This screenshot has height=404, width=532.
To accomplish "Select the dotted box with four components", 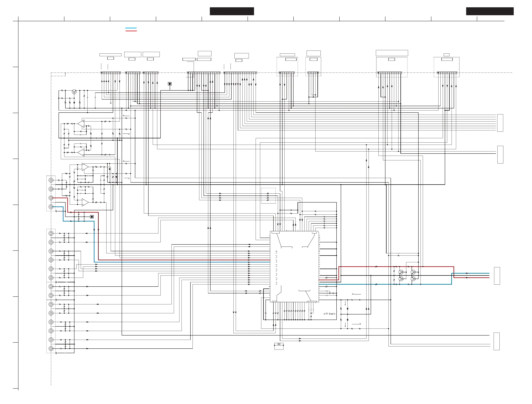I will click(268, 196).
